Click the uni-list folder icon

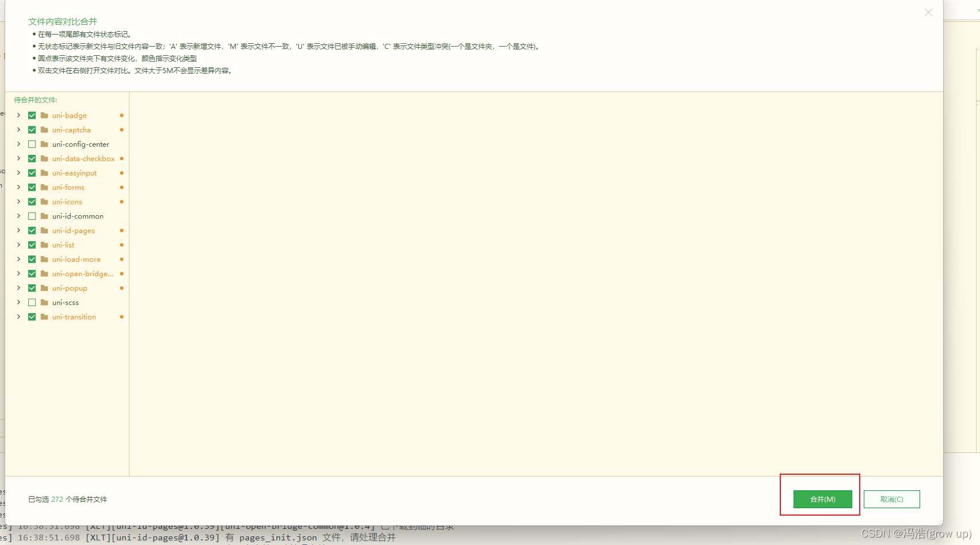pos(44,245)
